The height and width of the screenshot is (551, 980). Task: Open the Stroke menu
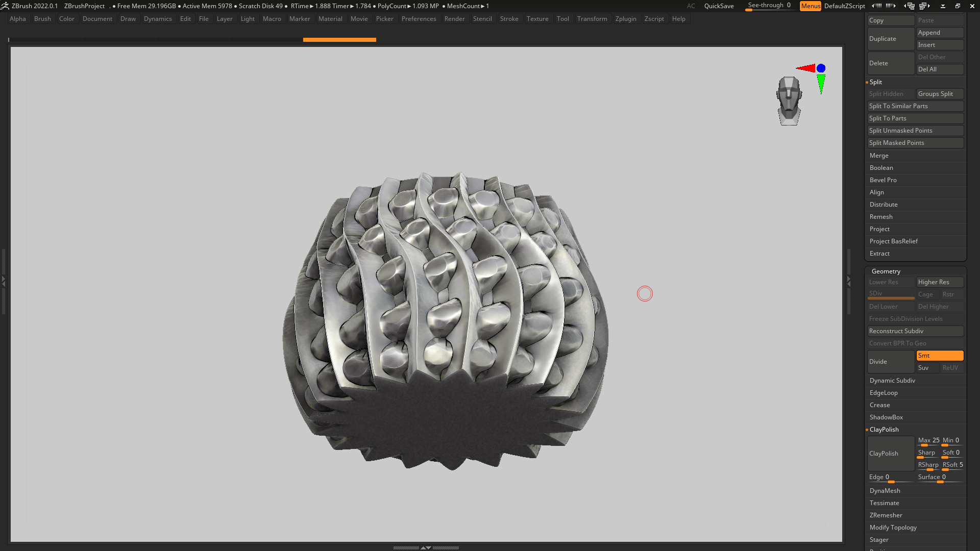pyautogui.click(x=509, y=19)
